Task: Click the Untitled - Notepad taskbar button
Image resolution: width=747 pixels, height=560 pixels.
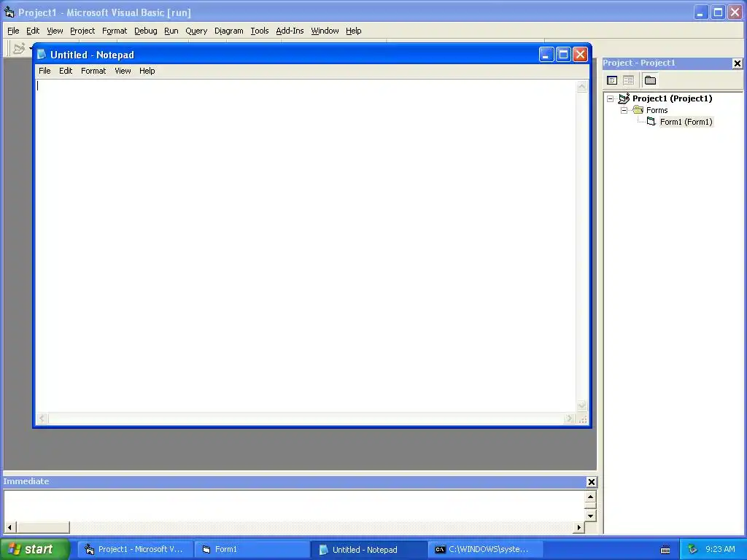Action: tap(369, 550)
